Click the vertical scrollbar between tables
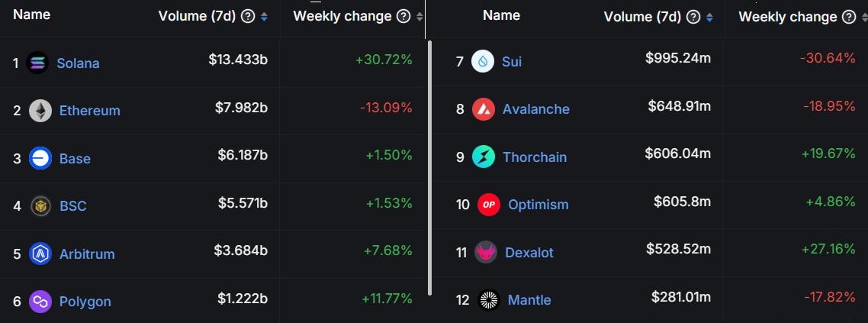Screen dimensions: 868x323 click(x=429, y=167)
